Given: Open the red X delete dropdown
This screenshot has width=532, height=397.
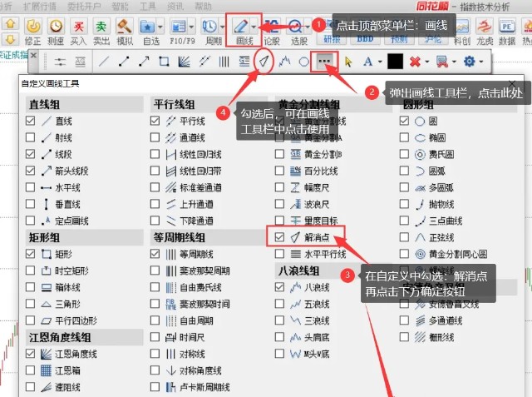Looking at the screenshot, I should [x=427, y=61].
